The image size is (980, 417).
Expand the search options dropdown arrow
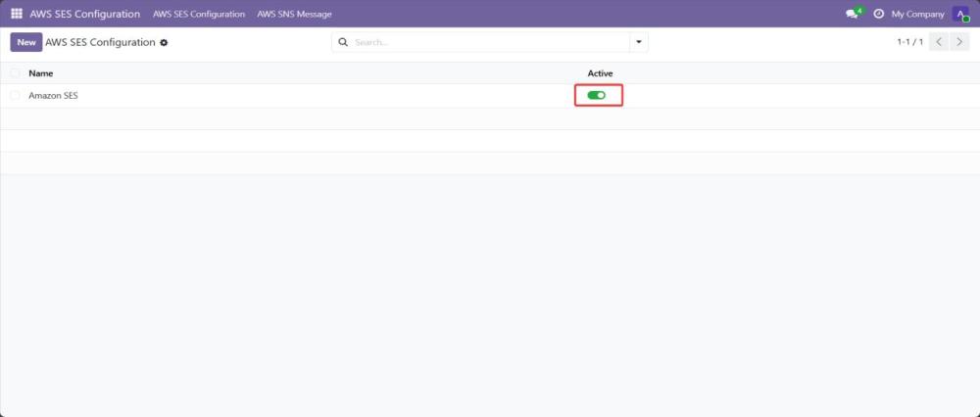tap(639, 42)
